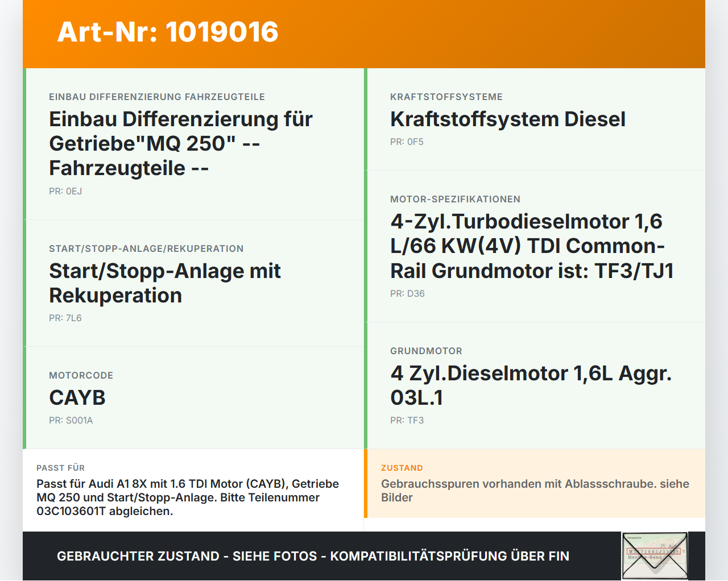
Task: Click the PR: D36 code
Action: point(407,293)
